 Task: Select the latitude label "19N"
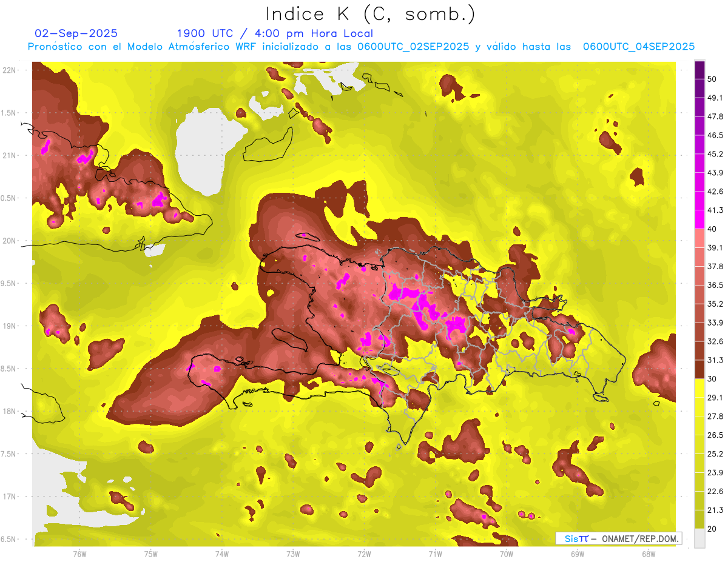(x=10, y=326)
